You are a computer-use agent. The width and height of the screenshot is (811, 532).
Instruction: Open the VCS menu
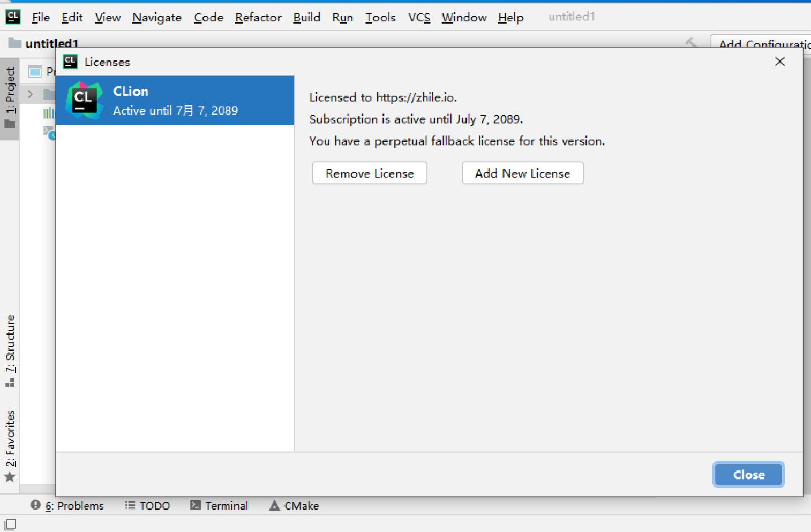419,17
